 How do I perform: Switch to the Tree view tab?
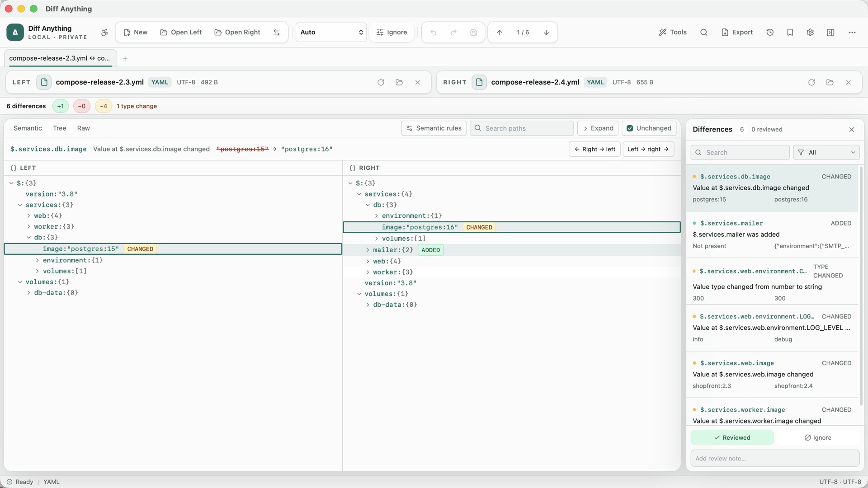point(59,128)
